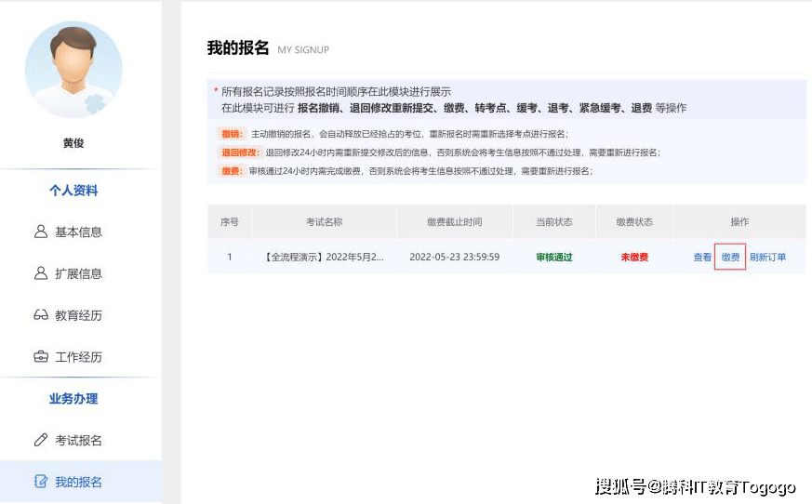Viewport: 812px width, 504px height.
Task: Click the edit-note icon beside 我的报名
Action: click(40, 481)
